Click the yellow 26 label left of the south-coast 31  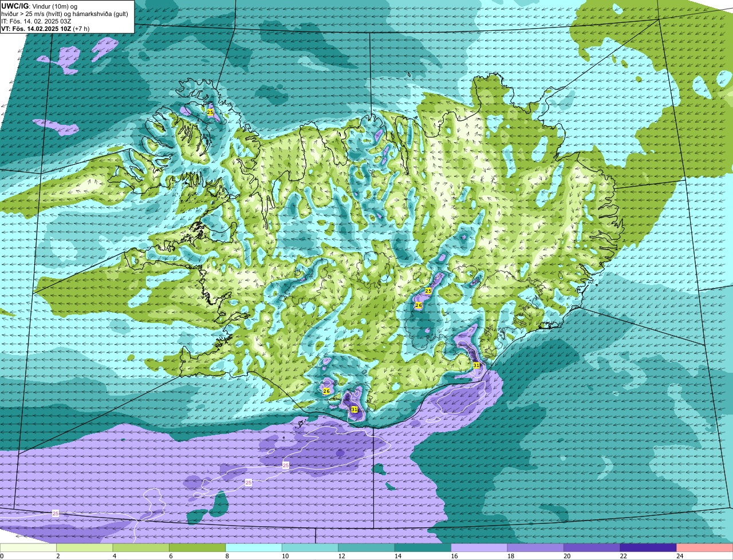pyautogui.click(x=326, y=391)
